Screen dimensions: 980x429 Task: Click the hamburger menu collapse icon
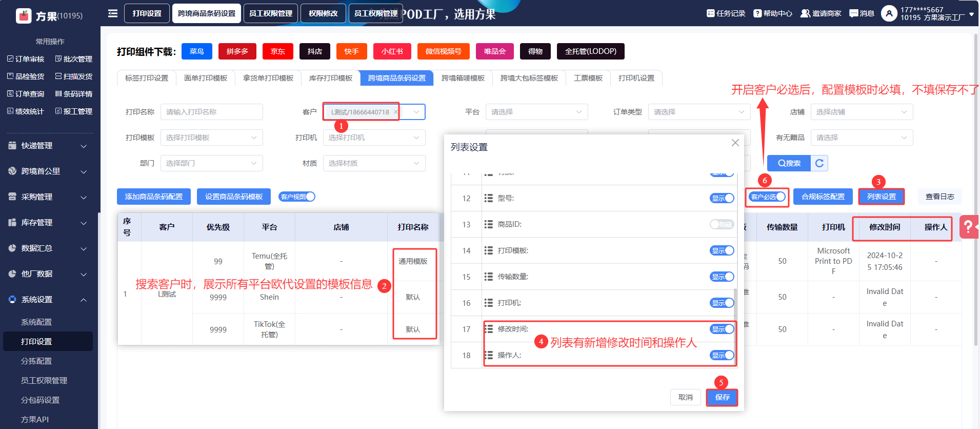(113, 13)
